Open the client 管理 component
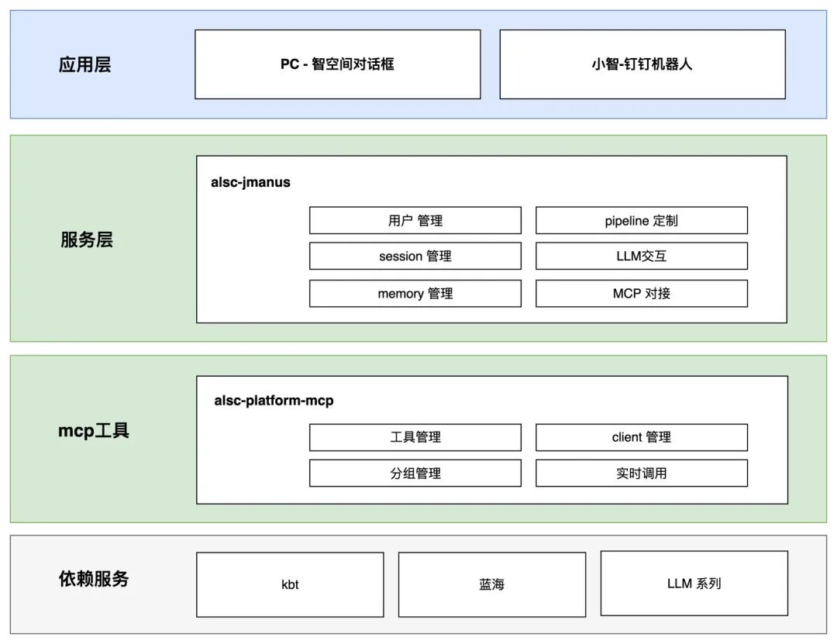Screen dimensions: 837x644 pyautogui.click(x=641, y=437)
